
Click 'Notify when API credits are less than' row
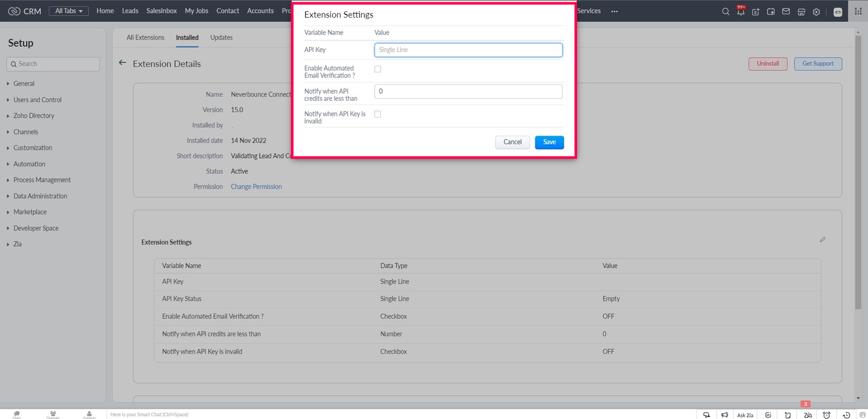click(487, 334)
